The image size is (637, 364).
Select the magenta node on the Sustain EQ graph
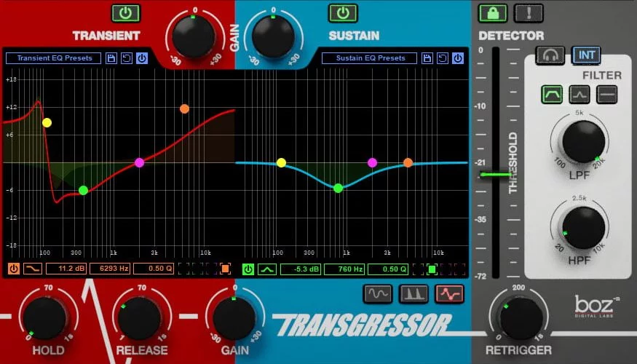[x=372, y=163]
